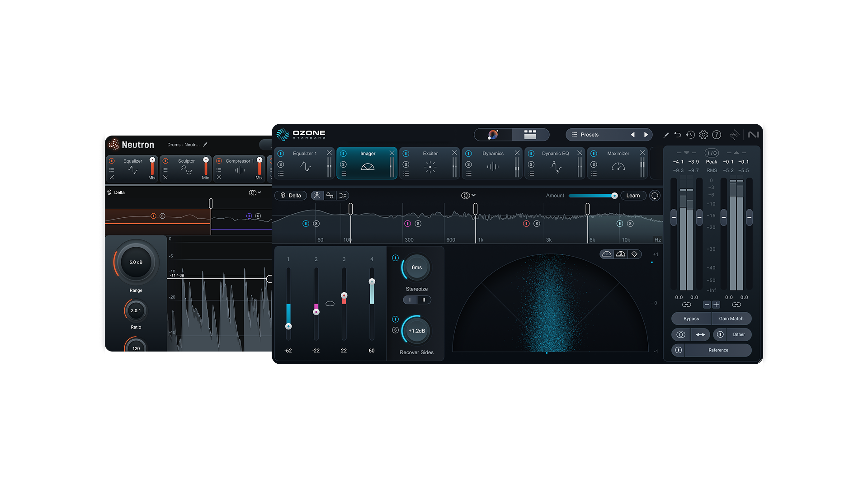Select Stereoize mode I
The height and width of the screenshot is (488, 868).
pyautogui.click(x=410, y=300)
